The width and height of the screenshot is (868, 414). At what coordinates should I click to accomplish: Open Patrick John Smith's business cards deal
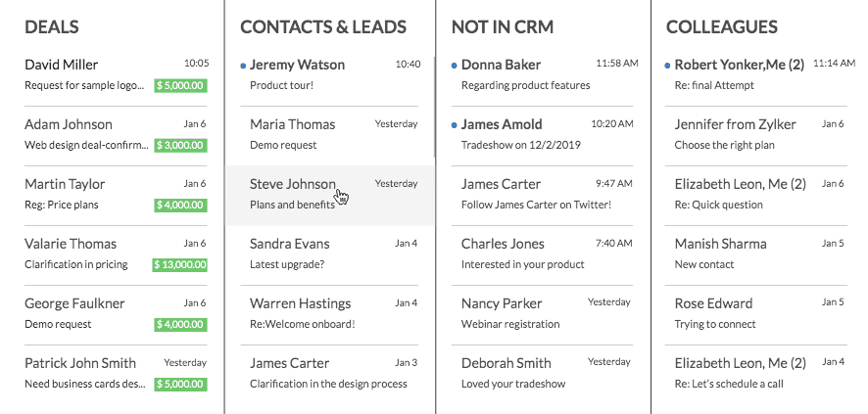pos(116,374)
